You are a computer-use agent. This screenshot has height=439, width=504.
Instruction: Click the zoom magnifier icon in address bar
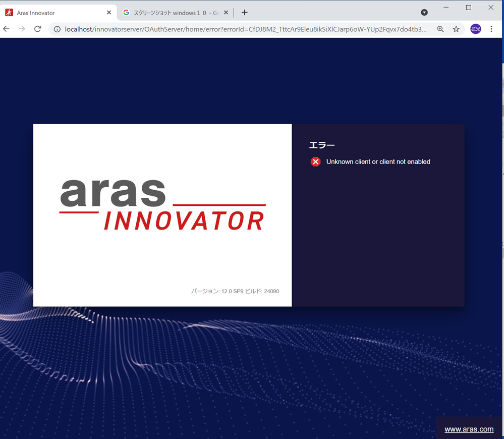440,29
